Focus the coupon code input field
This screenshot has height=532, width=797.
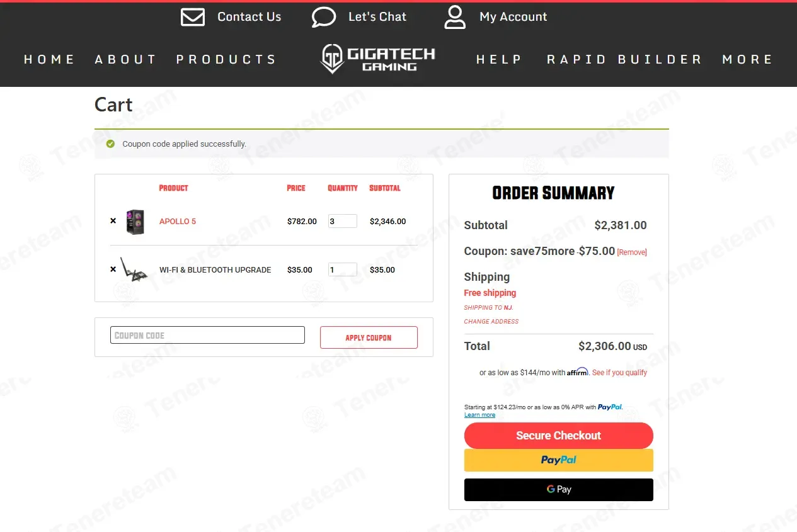(x=207, y=335)
